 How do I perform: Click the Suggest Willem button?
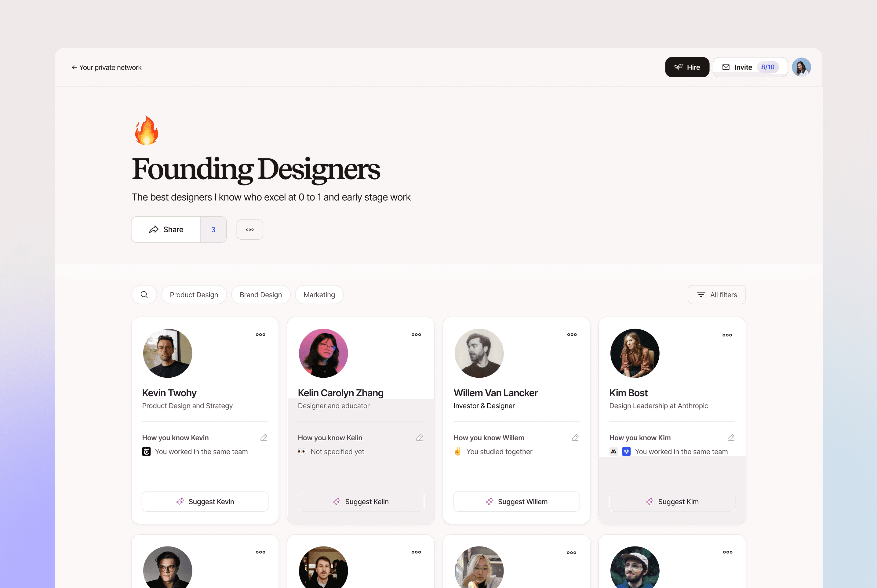(517, 501)
